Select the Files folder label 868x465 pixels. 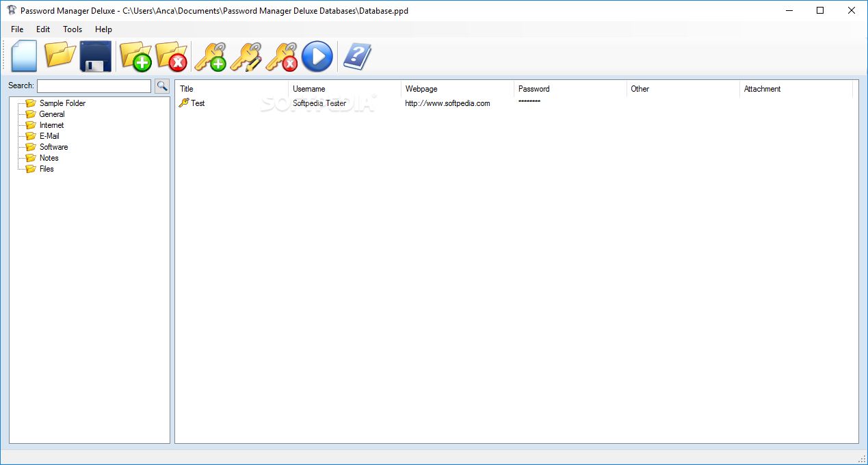tap(47, 169)
